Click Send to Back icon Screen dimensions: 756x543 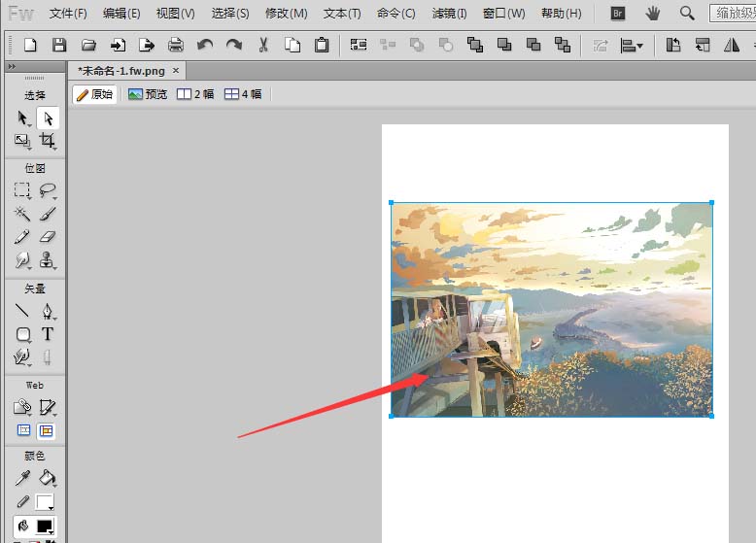tap(563, 45)
